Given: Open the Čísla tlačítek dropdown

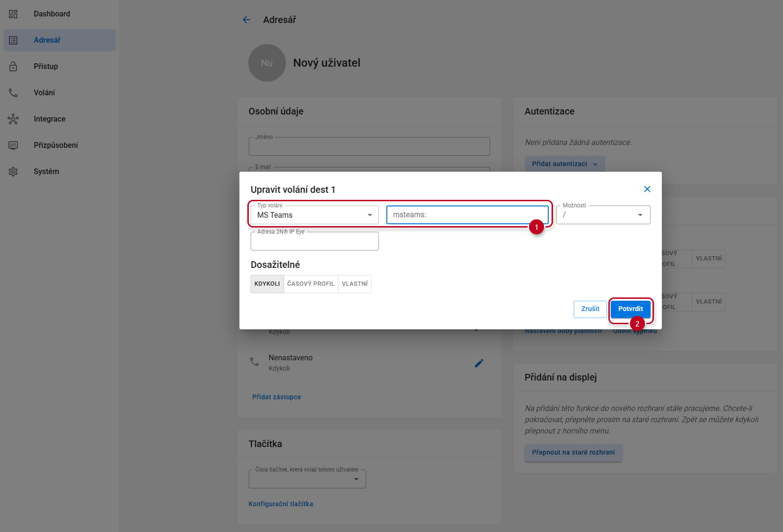Looking at the screenshot, I should tap(307, 479).
